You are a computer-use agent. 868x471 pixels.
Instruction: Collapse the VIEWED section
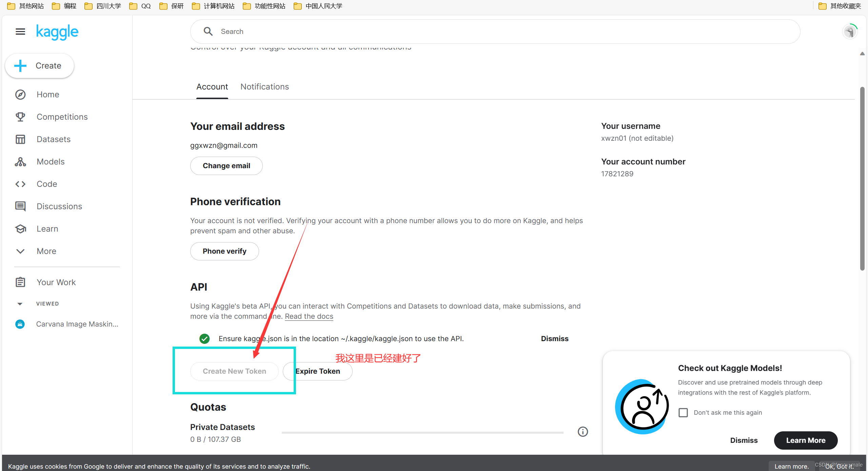[20, 303]
